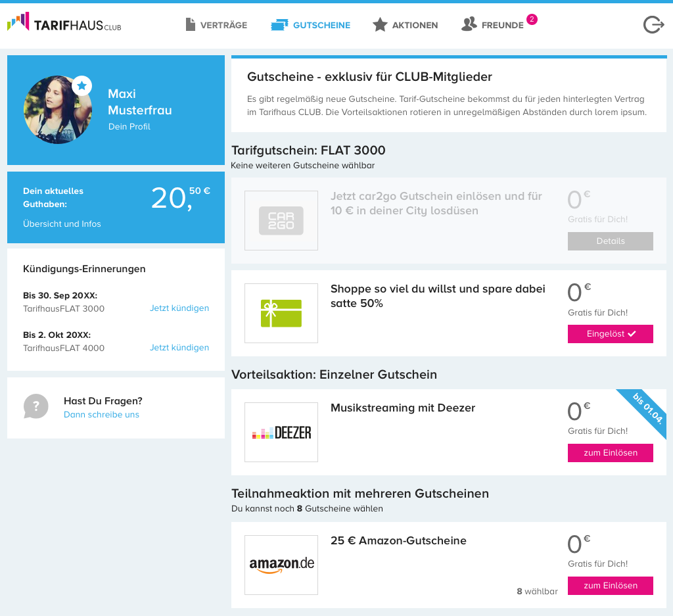Click the green gift card icon
Screen dimensions: 673x616
point(281,313)
